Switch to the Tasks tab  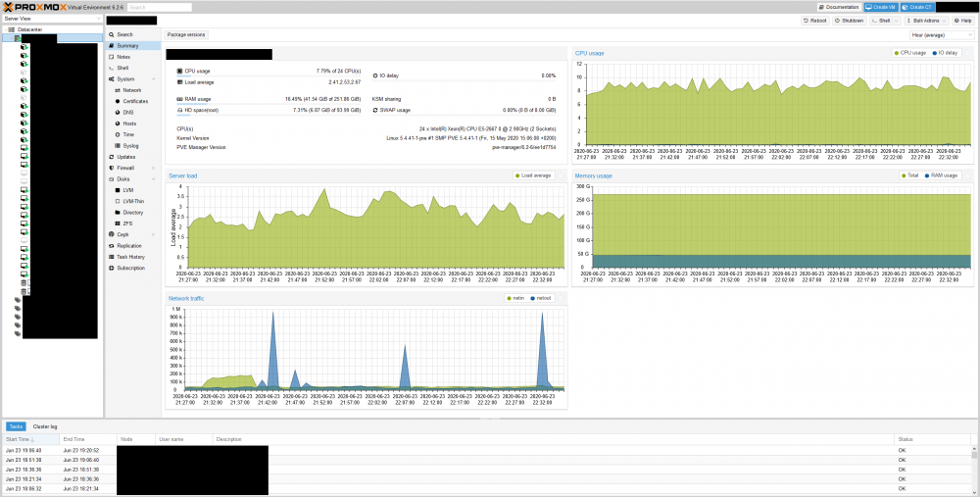pyautogui.click(x=16, y=426)
